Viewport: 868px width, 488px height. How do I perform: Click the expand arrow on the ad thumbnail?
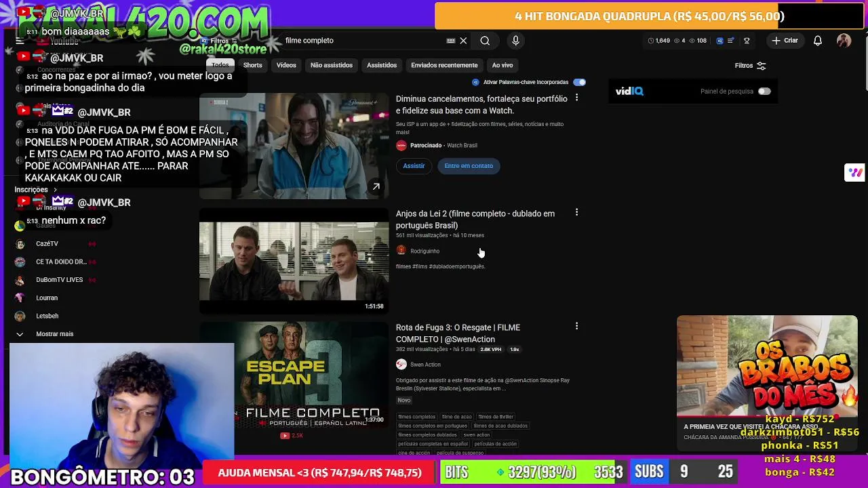(376, 186)
